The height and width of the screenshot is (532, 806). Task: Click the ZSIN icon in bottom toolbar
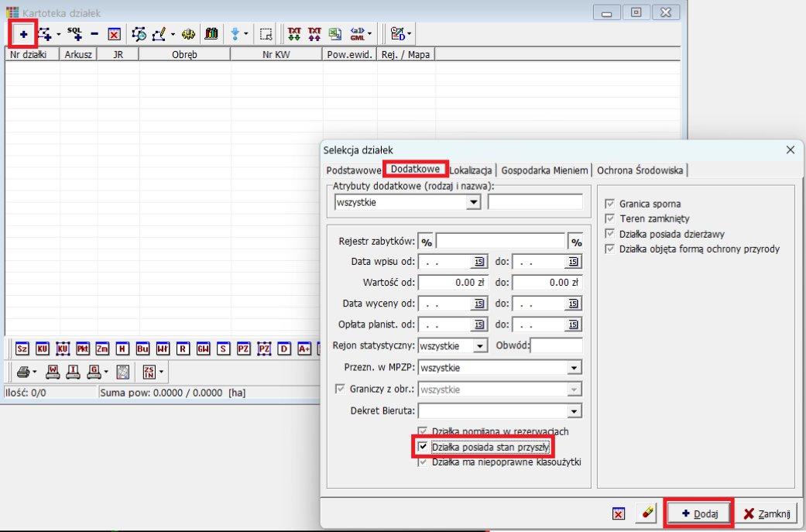click(149, 372)
